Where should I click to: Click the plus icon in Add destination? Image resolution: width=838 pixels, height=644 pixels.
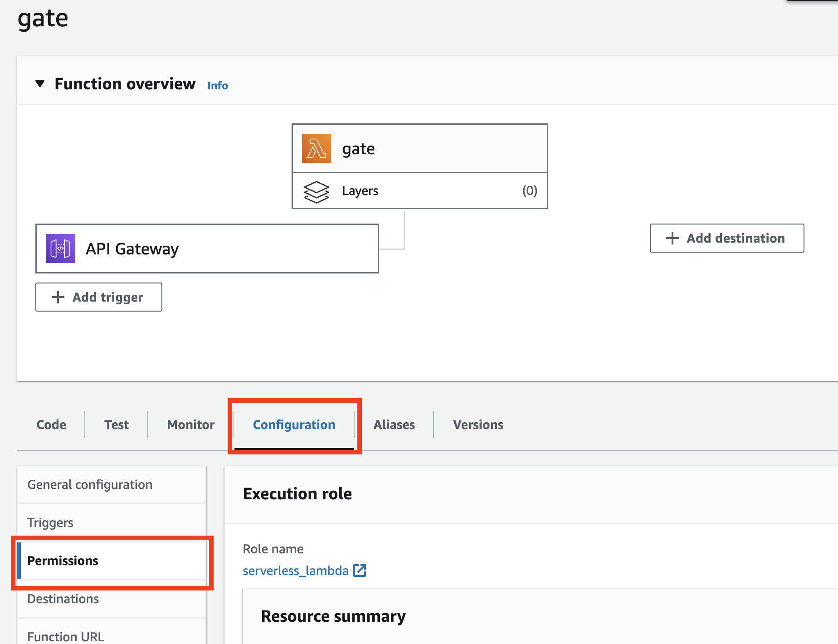point(672,238)
